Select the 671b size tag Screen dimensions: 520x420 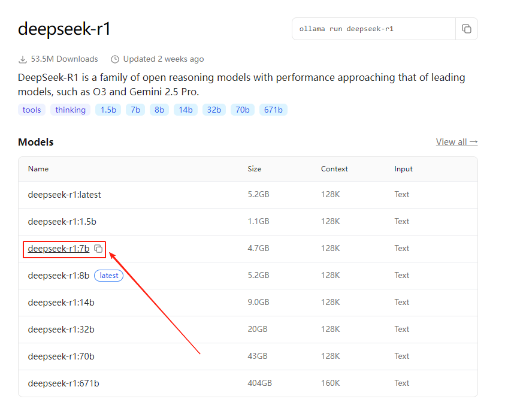(273, 110)
